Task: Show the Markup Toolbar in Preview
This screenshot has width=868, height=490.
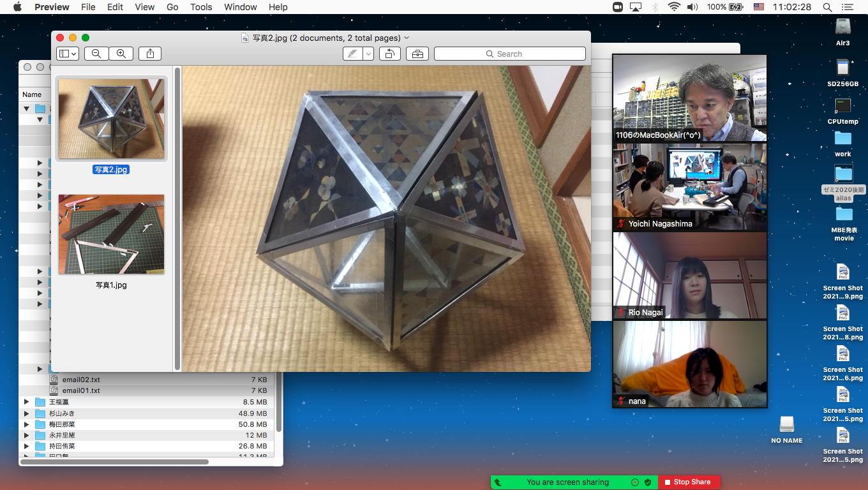Action: 417,54
